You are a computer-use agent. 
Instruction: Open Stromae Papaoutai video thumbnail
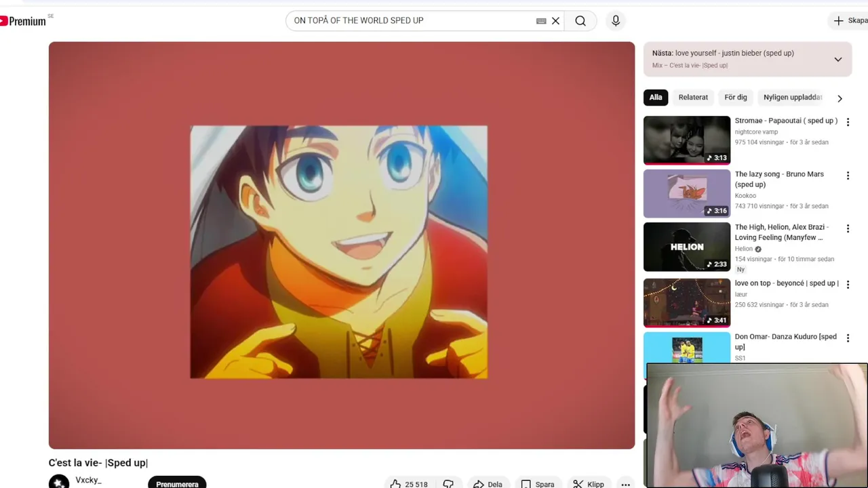point(687,140)
